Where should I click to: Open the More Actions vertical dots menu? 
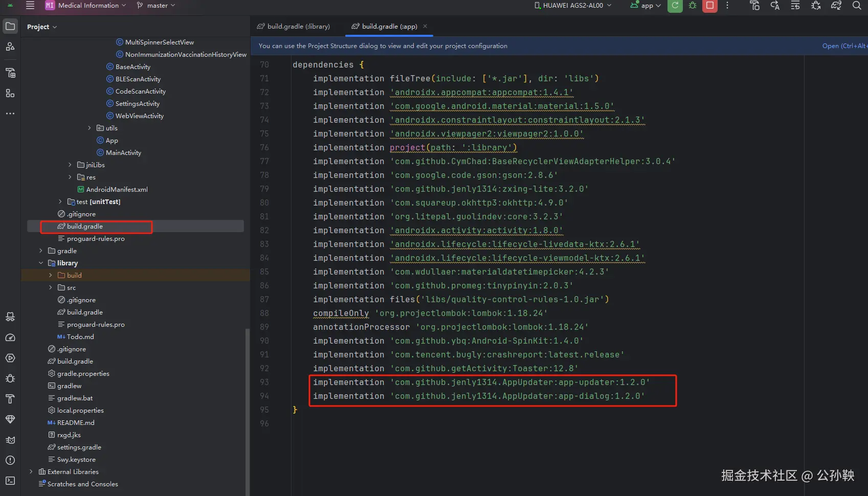[727, 6]
